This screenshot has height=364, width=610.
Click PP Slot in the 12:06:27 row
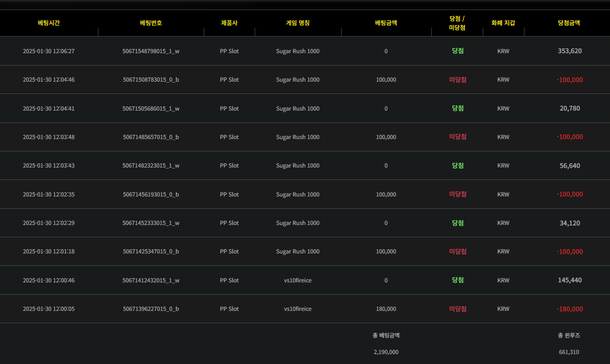pyautogui.click(x=229, y=51)
